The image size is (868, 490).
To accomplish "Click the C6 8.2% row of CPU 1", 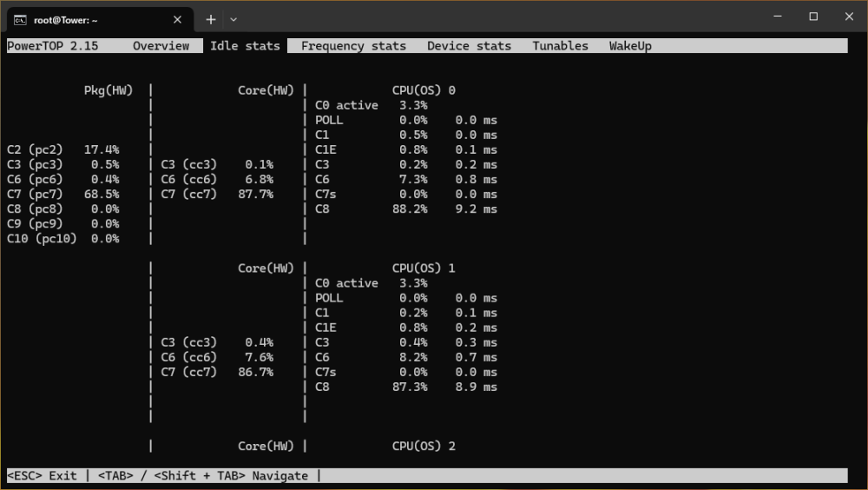I will click(405, 358).
